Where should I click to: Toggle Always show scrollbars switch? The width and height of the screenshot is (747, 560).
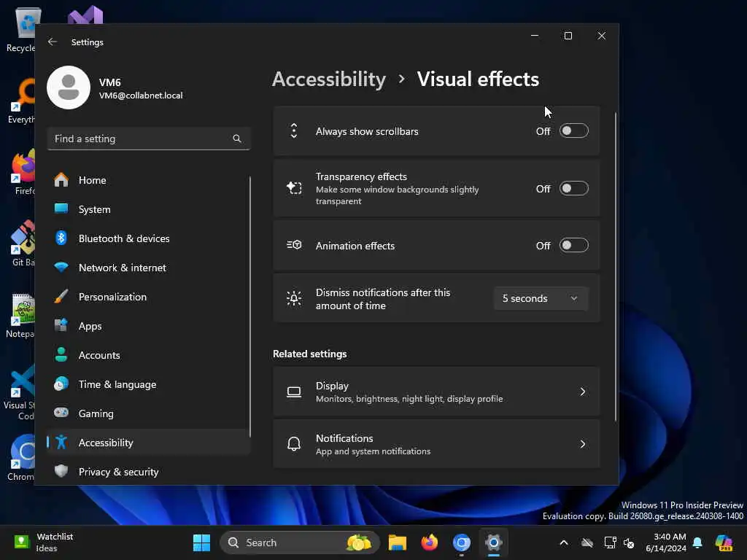point(573,131)
